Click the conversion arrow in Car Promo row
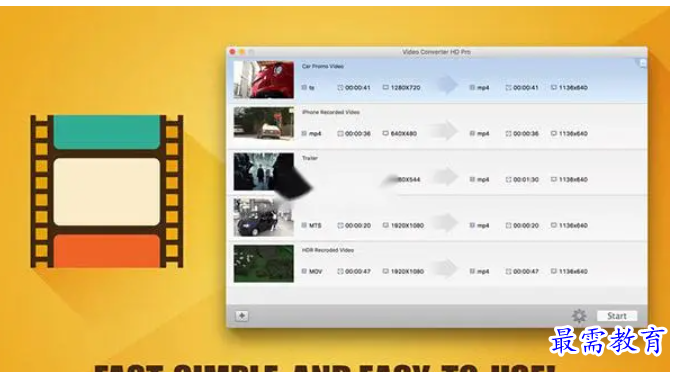 click(447, 85)
